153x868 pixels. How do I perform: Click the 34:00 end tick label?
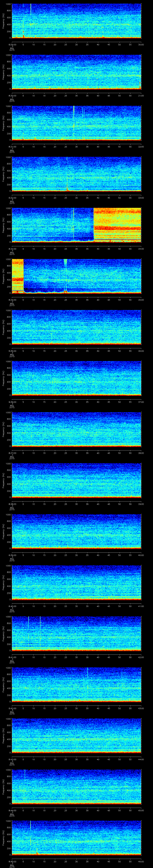tap(141, 249)
